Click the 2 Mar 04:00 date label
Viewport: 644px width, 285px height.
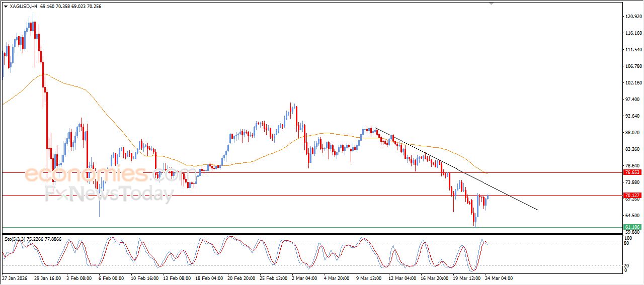[305, 278]
